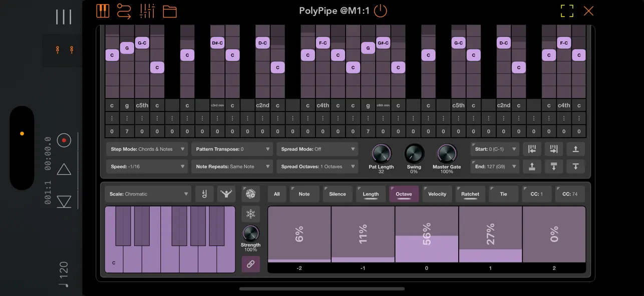The image size is (644, 296).
Task: Click the Start: 0 (C-1) selector
Action: (494, 148)
